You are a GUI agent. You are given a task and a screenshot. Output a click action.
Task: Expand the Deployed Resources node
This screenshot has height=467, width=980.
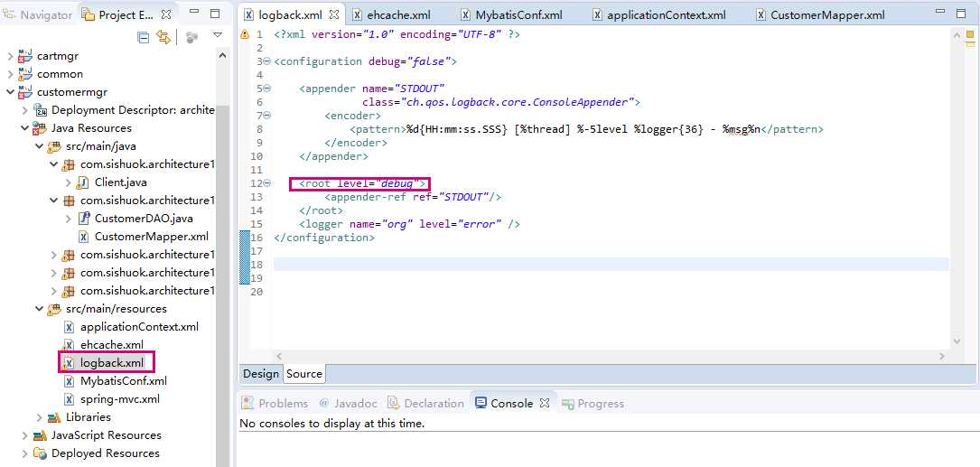[25, 453]
